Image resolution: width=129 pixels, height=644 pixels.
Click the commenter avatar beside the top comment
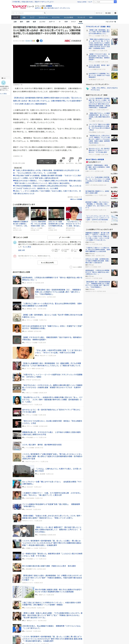coord(15,242)
